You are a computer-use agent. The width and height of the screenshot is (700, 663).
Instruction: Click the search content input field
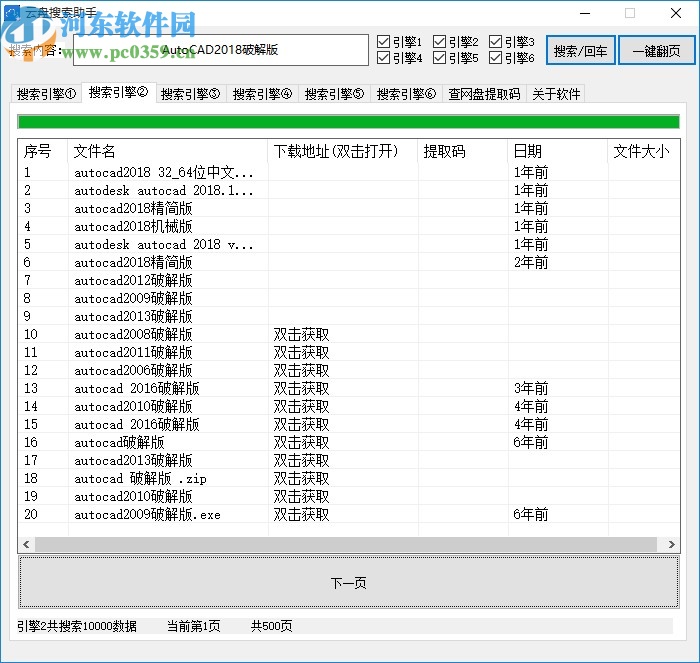point(221,50)
